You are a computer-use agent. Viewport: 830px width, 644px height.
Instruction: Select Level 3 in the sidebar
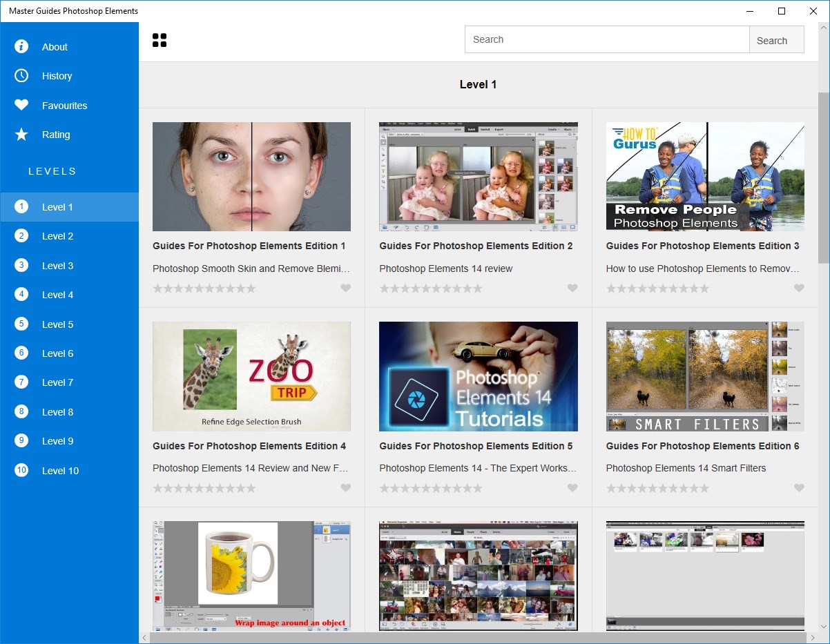click(x=57, y=266)
